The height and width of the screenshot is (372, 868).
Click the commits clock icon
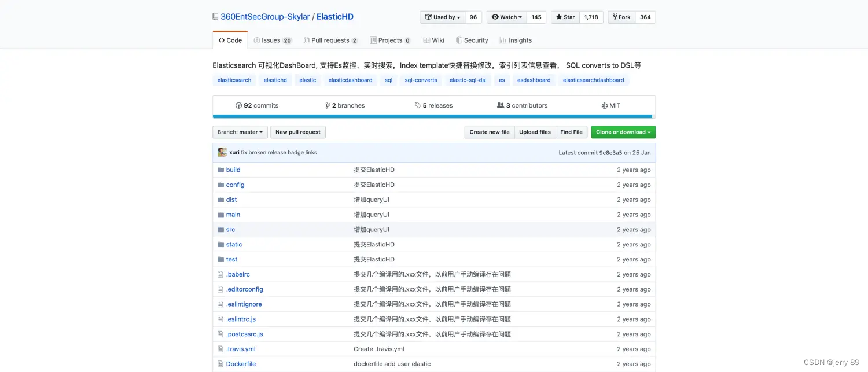coord(239,105)
